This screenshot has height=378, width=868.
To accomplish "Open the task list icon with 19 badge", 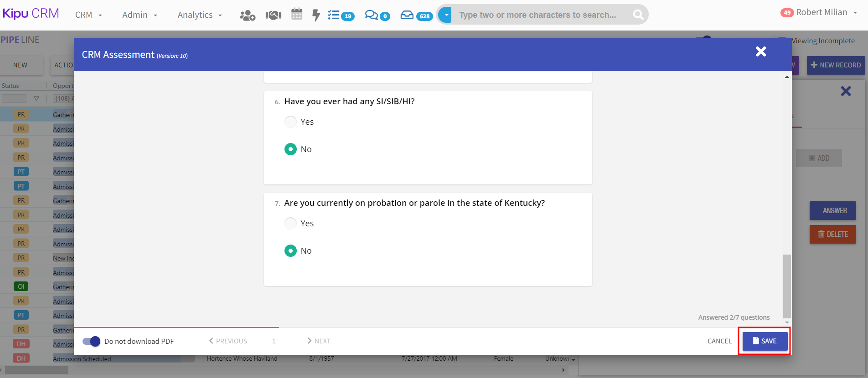I will 340,15.
